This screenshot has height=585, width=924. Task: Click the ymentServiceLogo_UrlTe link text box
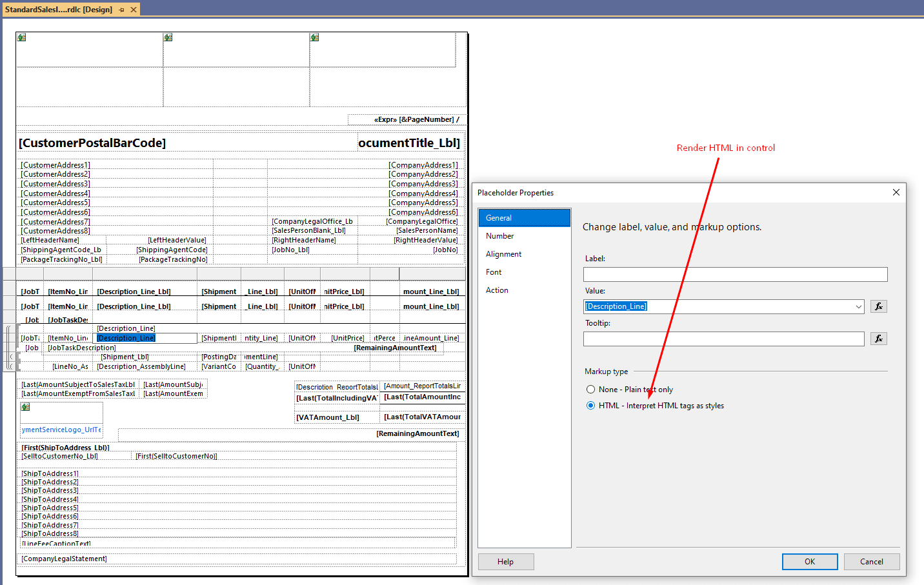pyautogui.click(x=61, y=430)
